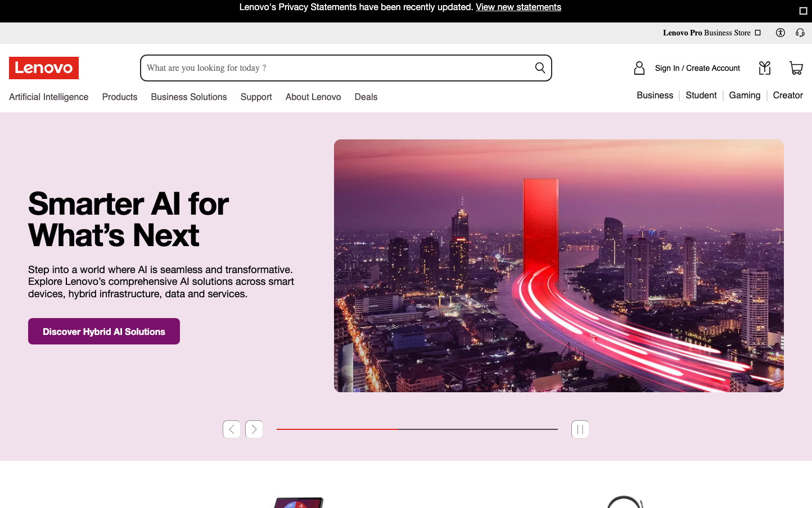Focus the search input field

tap(337, 68)
